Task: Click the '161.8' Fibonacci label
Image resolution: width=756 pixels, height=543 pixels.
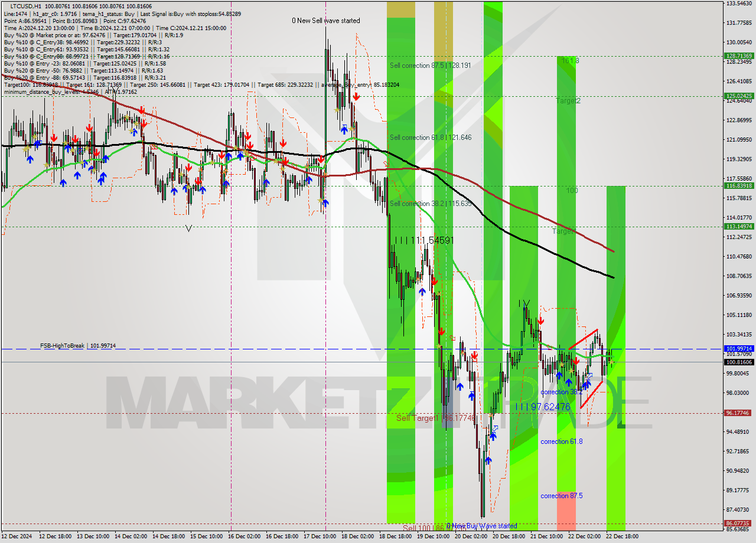Action: click(571, 61)
